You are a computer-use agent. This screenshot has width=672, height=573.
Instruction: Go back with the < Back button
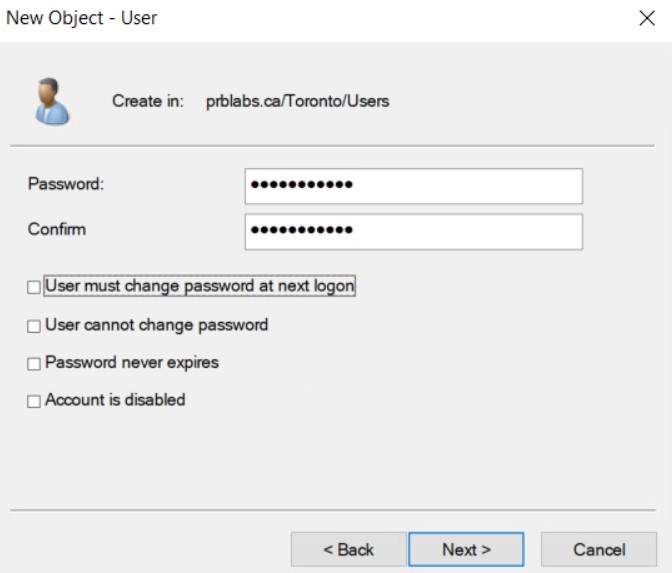(x=348, y=549)
